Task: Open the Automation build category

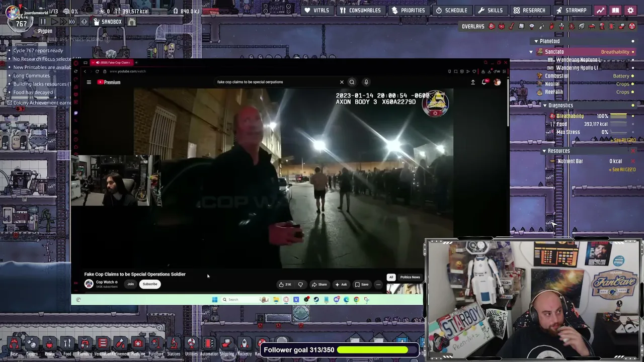Action: click(x=209, y=345)
